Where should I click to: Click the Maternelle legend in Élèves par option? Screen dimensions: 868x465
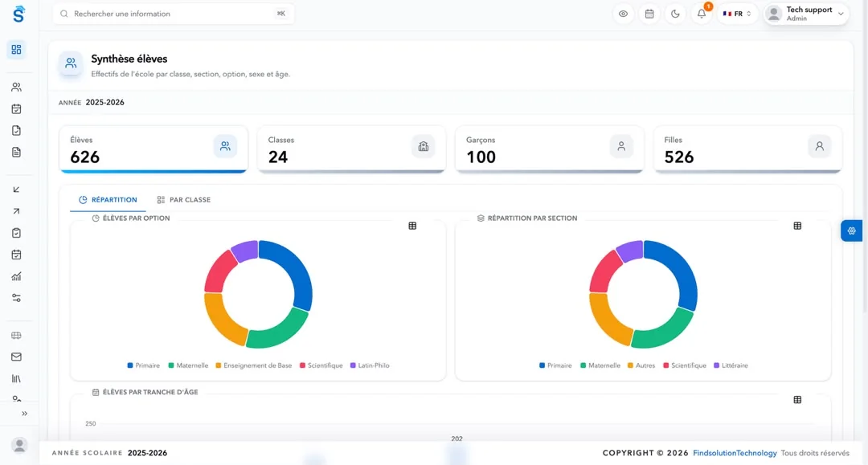point(188,365)
